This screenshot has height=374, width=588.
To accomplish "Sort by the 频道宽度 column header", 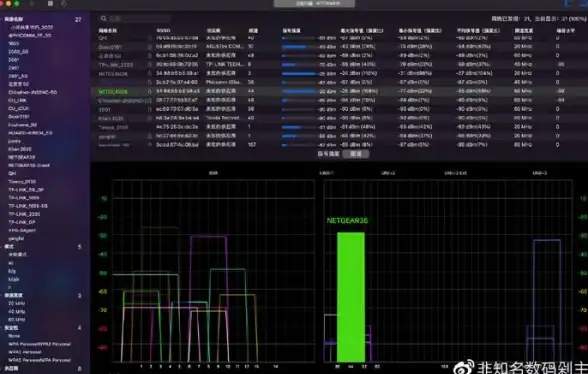I will click(x=523, y=30).
